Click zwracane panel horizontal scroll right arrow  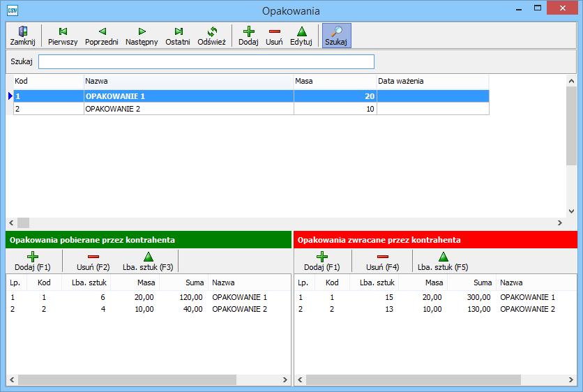pos(571,379)
